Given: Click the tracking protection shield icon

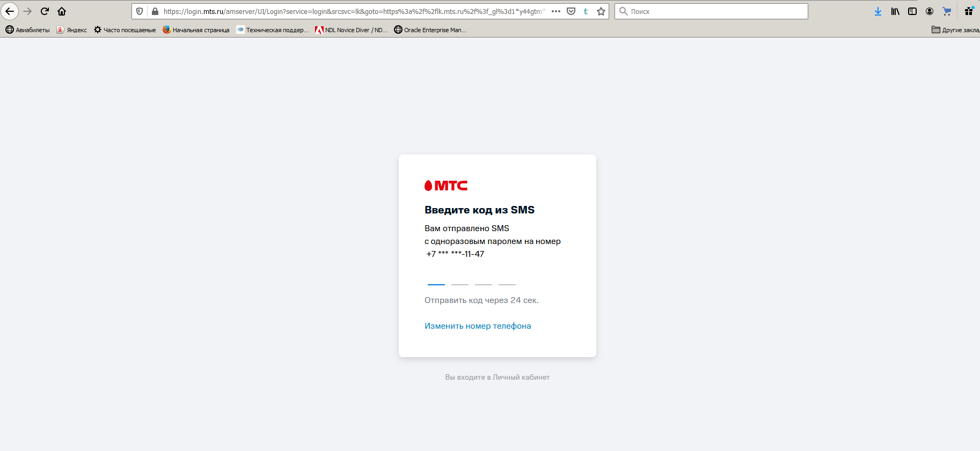Looking at the screenshot, I should (140, 11).
